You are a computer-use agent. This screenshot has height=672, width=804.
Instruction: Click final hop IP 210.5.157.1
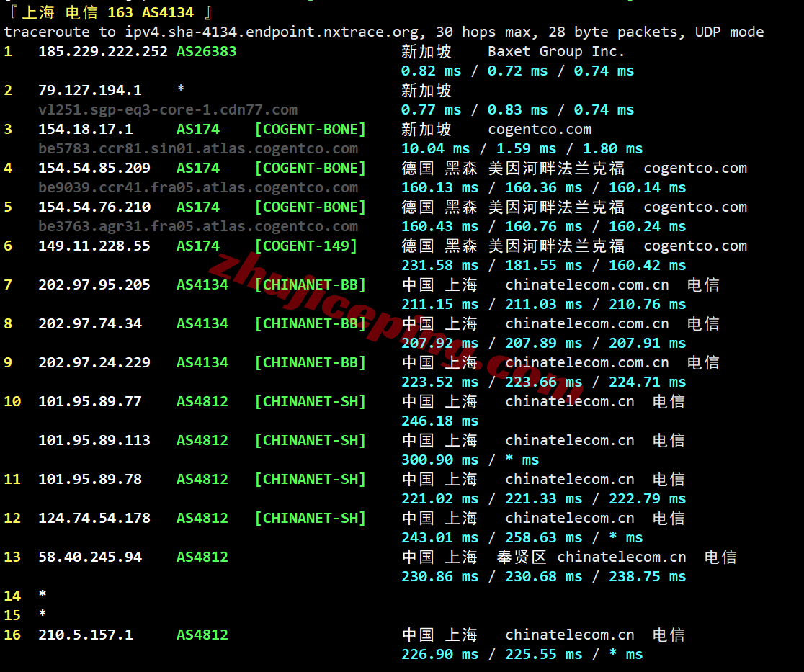[85, 635]
